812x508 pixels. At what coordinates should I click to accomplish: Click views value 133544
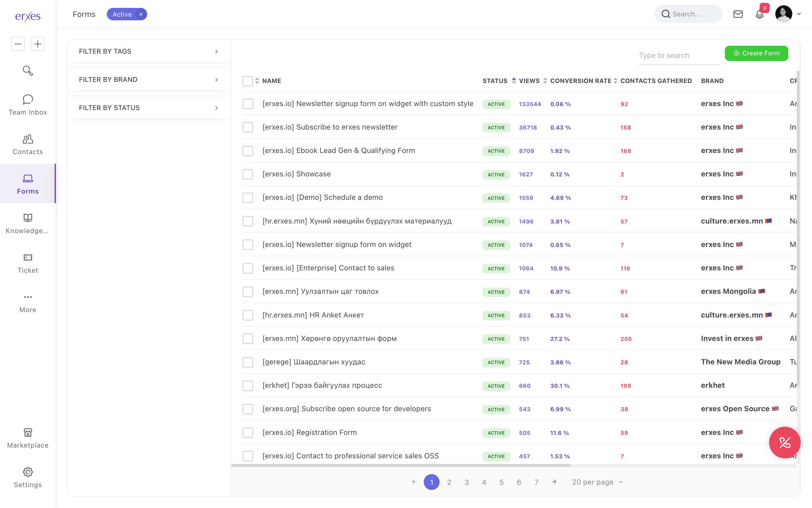530,104
